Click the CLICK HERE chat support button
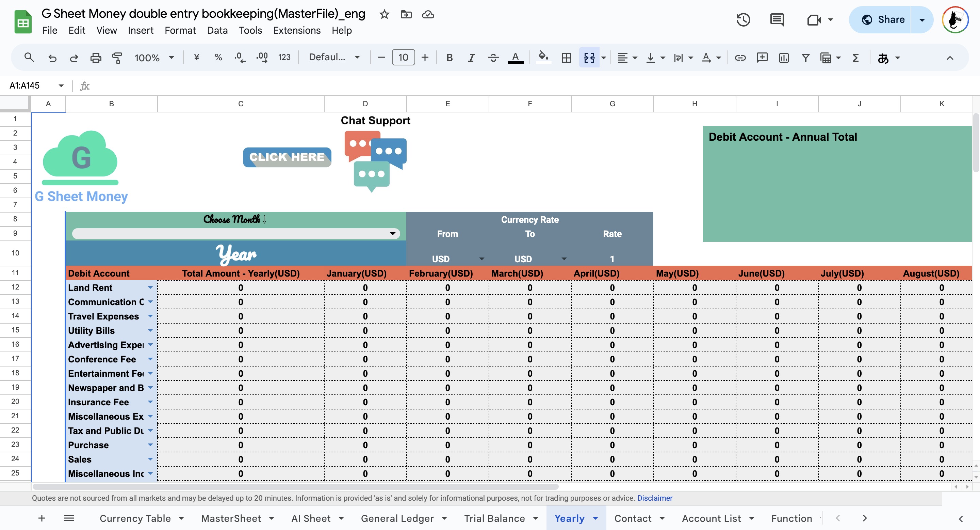The width and height of the screenshot is (980, 530). tap(287, 157)
